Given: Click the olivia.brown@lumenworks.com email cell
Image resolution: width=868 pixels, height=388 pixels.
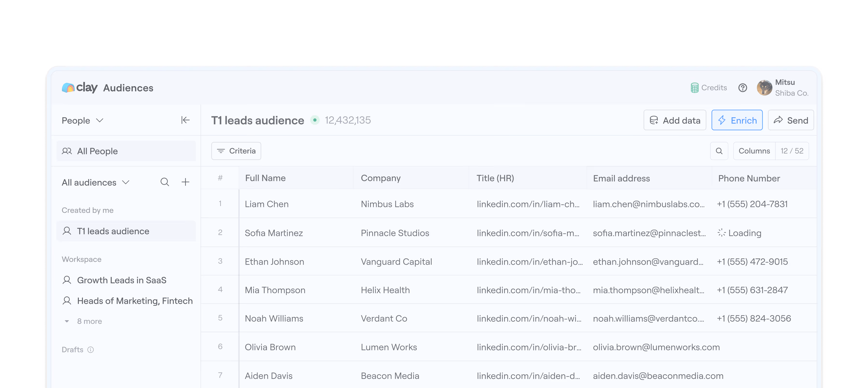Looking at the screenshot, I should [656, 347].
